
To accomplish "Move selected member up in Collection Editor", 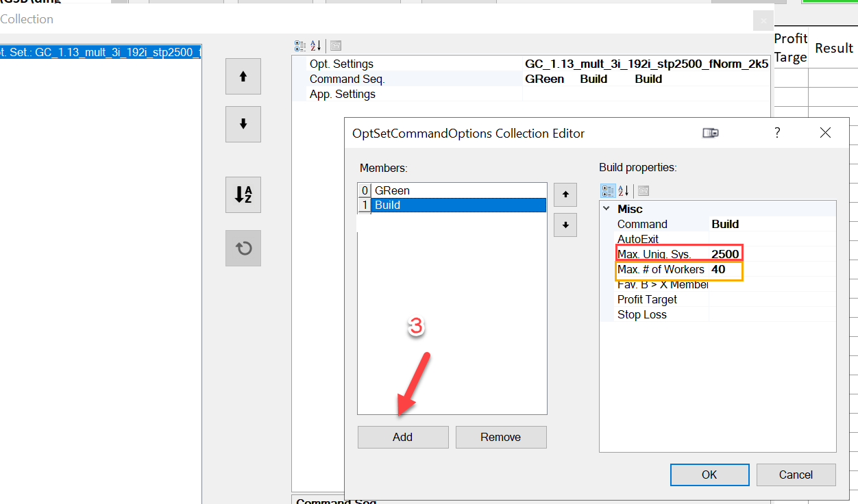I will click(x=565, y=194).
